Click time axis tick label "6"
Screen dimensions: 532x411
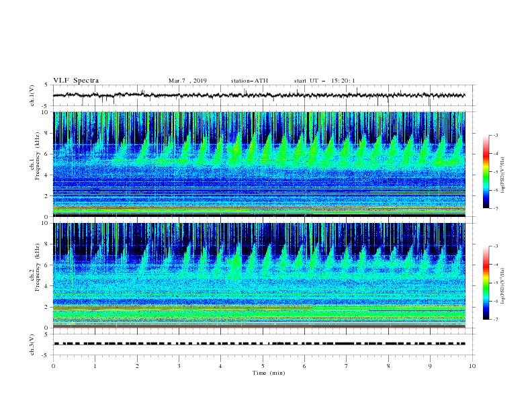(x=304, y=366)
